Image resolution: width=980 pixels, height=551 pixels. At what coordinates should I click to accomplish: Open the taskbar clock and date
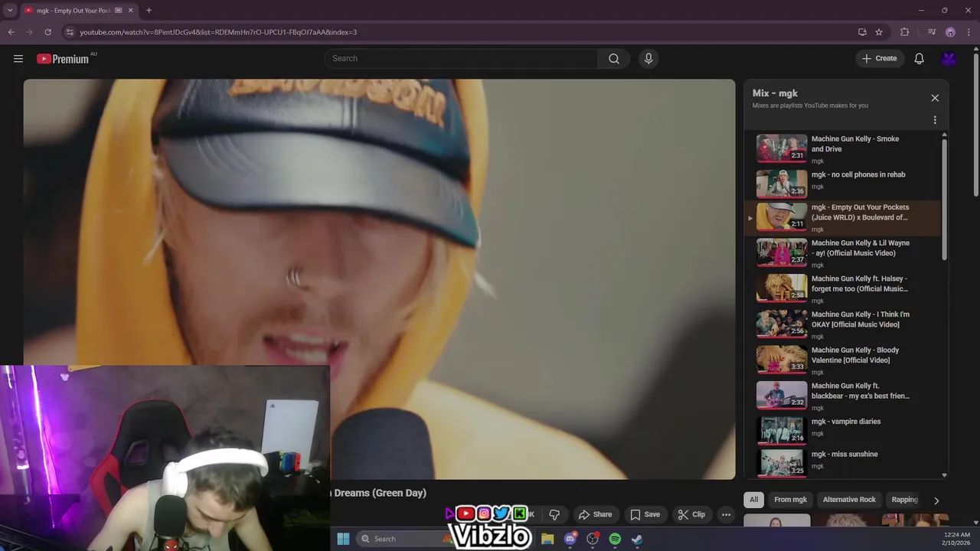[957, 539]
